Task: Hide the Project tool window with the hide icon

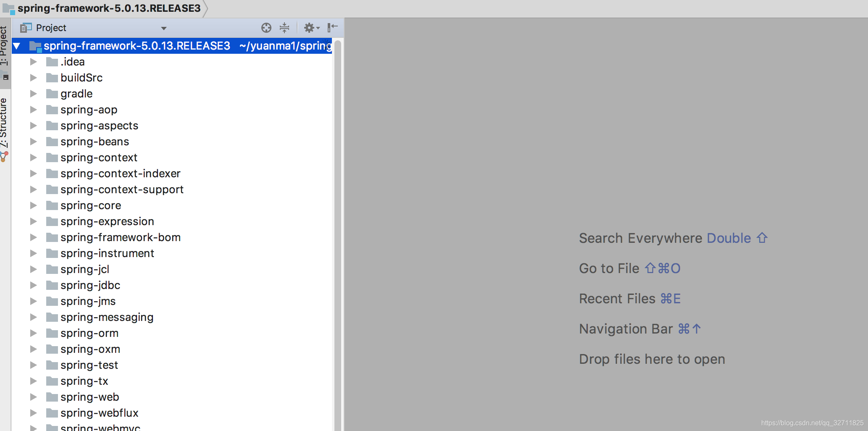Action: tap(333, 28)
